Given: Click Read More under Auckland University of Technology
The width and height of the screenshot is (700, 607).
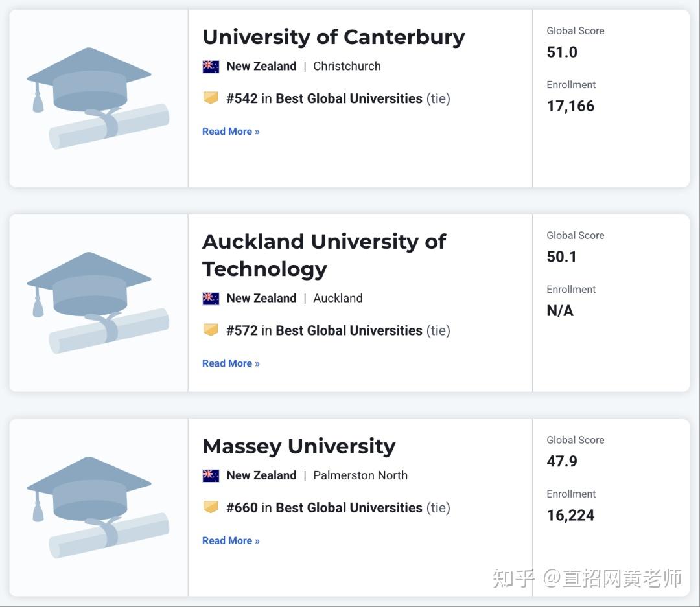Looking at the screenshot, I should pos(231,364).
